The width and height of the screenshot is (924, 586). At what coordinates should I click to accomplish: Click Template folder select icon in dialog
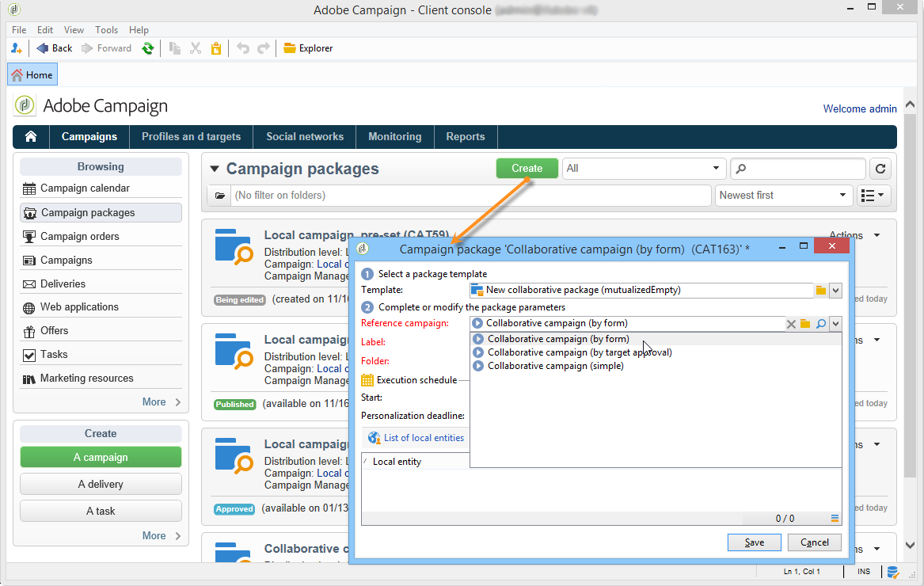[x=821, y=291]
